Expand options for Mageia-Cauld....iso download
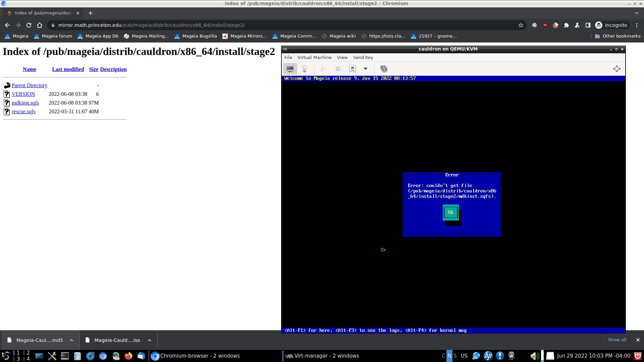 click(x=150, y=340)
